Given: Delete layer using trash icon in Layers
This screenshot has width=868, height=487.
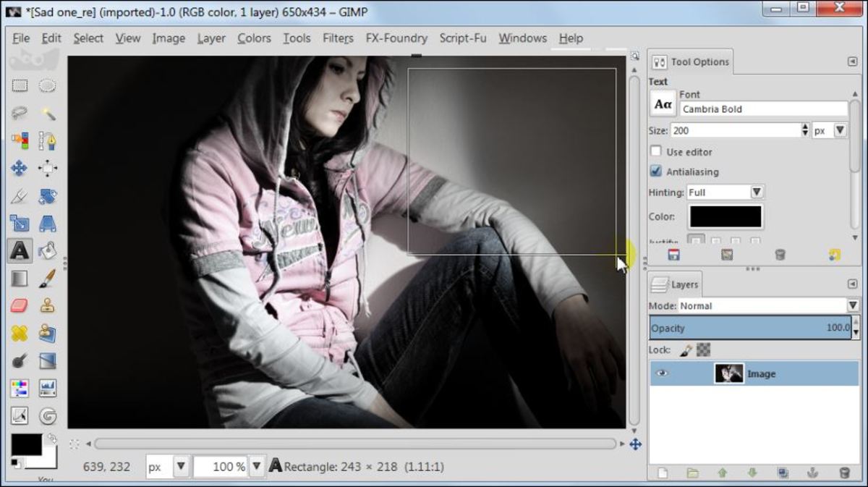Looking at the screenshot, I should [844, 473].
